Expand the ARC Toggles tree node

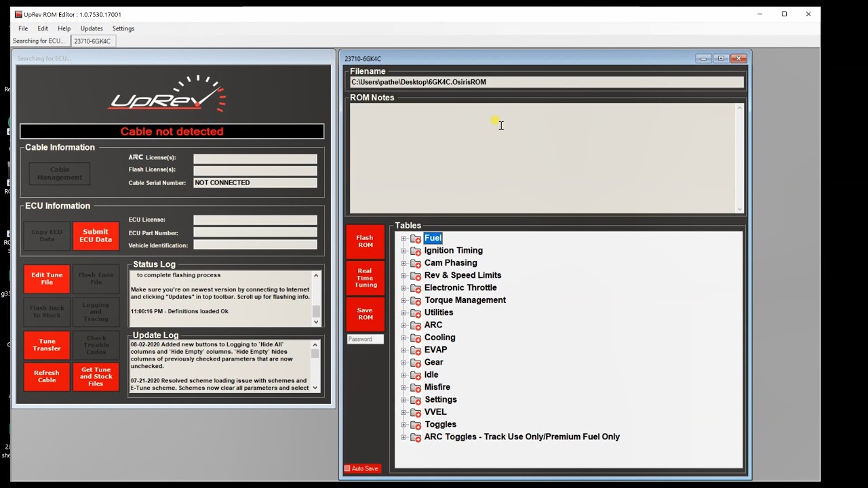[x=403, y=437]
